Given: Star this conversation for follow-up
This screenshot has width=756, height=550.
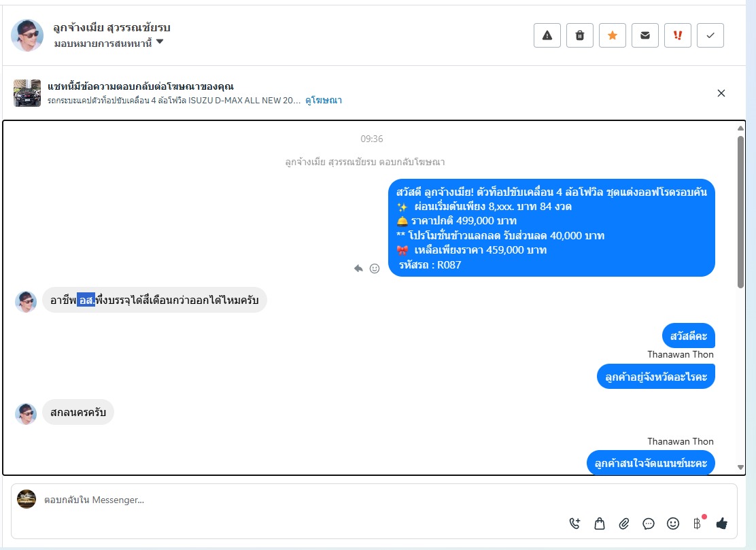Looking at the screenshot, I should click(x=613, y=35).
